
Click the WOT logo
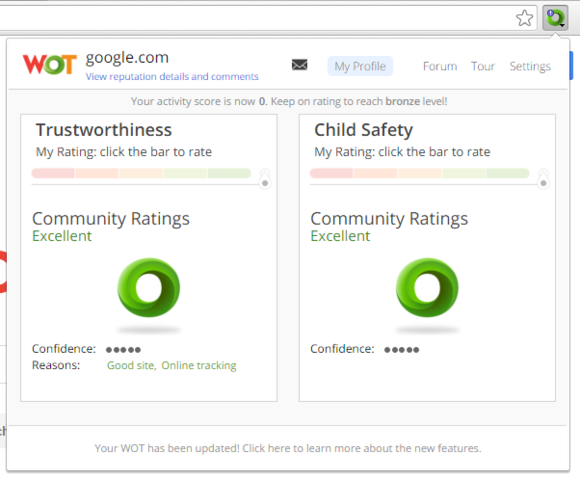click(50, 64)
